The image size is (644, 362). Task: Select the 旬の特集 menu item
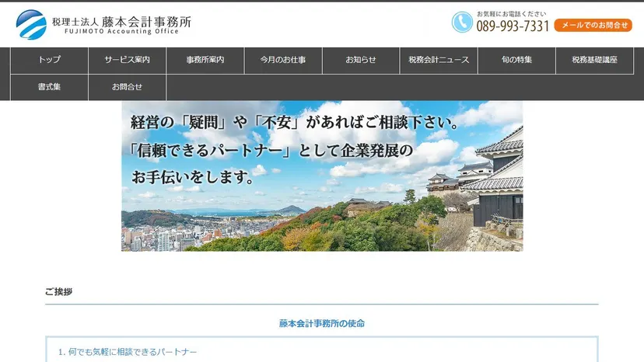516,60
